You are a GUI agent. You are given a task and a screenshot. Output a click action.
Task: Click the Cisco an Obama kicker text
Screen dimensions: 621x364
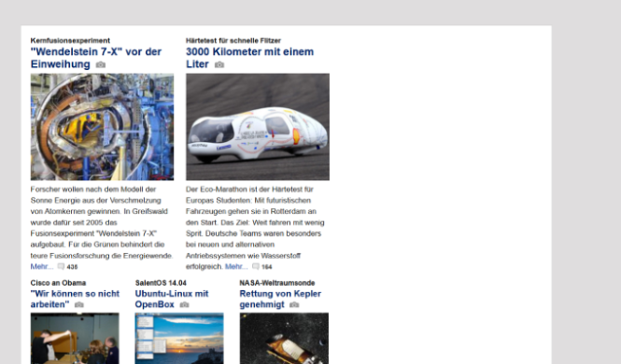pos(58,283)
